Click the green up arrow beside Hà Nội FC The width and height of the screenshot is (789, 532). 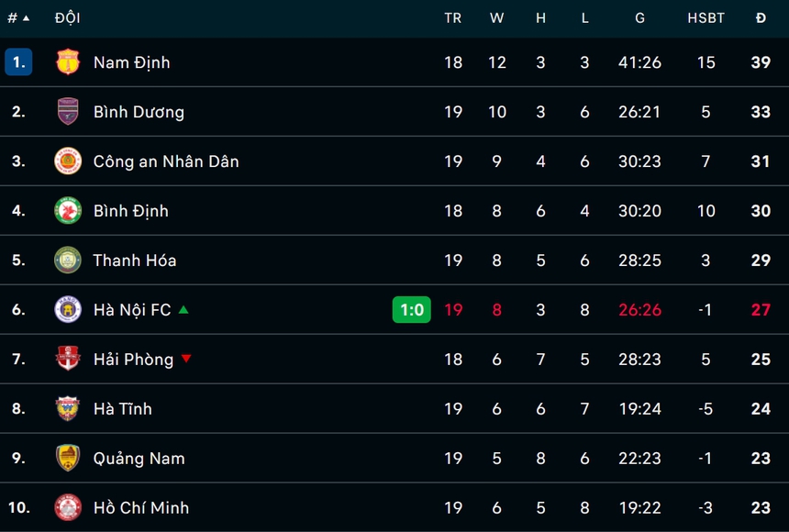click(183, 310)
